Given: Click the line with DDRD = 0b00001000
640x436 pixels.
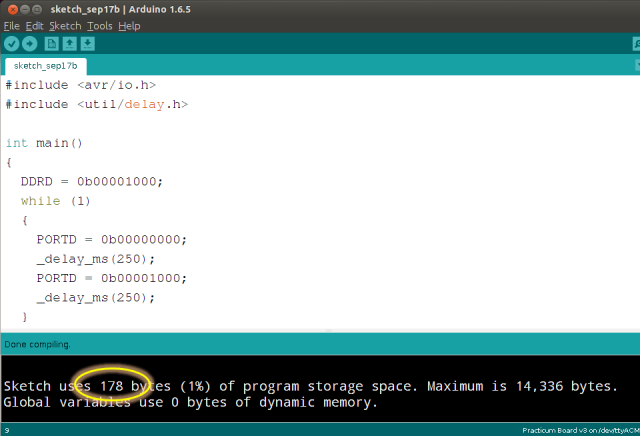Looking at the screenshot, I should 91,182.
